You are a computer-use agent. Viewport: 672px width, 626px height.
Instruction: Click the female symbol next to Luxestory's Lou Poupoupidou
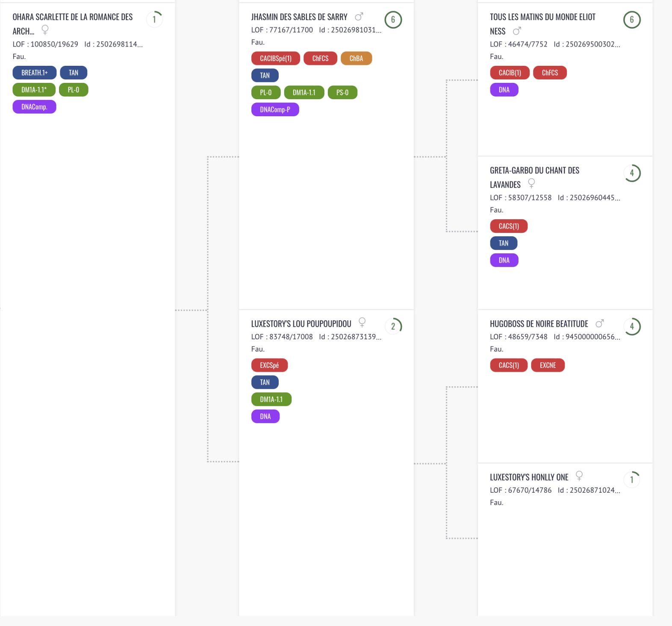362,322
